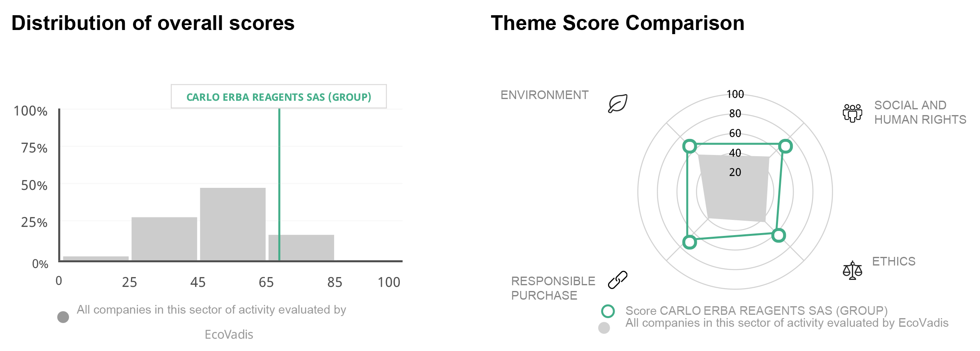This screenshot has width=980, height=351.
Task: Click the Responsible Purchase chain link icon
Action: coord(617,280)
